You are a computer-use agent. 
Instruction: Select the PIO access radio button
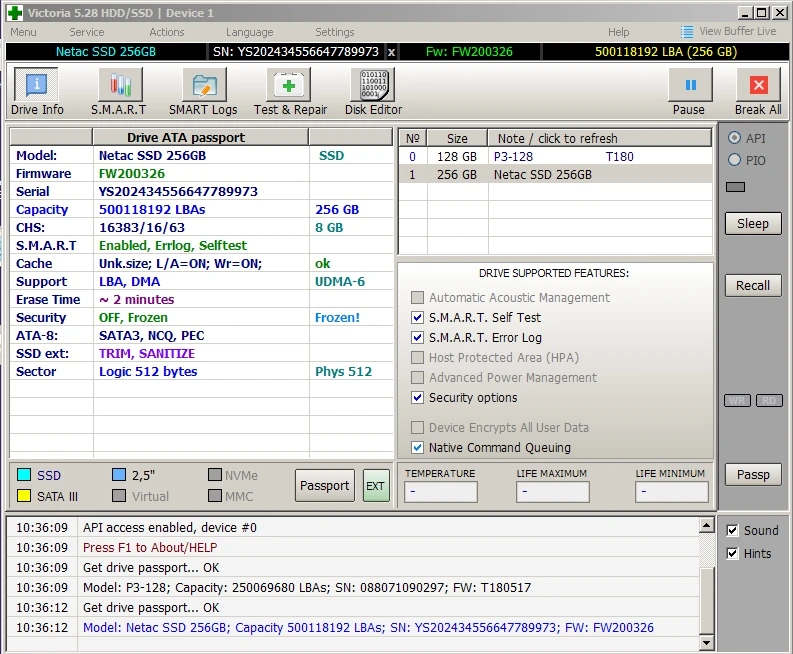pos(734,160)
